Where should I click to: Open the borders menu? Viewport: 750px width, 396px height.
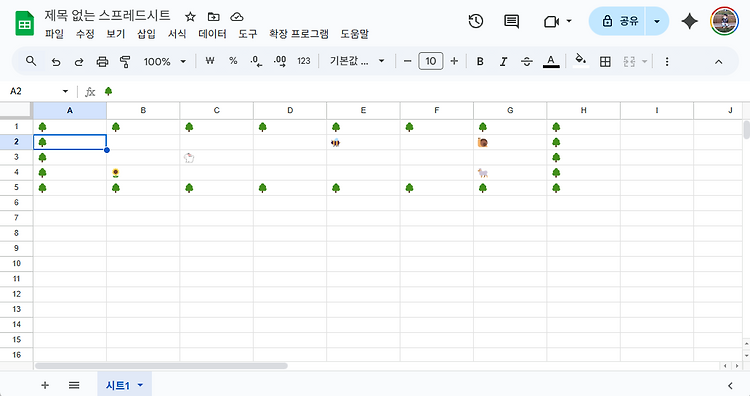point(605,61)
